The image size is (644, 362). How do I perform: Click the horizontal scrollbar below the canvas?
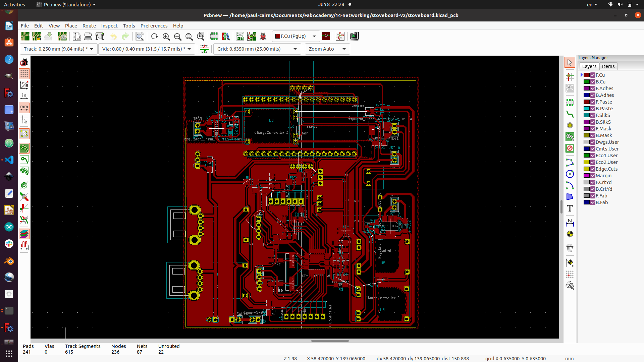[330, 341]
